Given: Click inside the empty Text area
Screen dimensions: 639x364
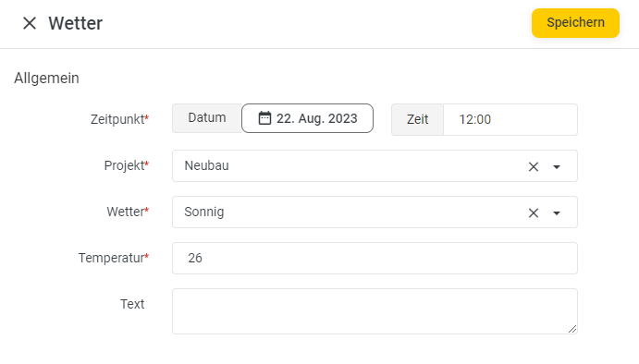Looking at the screenshot, I should pyautogui.click(x=375, y=311).
